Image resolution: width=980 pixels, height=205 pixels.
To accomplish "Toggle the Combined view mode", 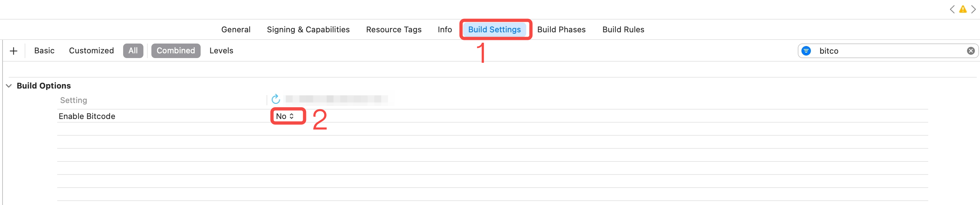I will [175, 51].
